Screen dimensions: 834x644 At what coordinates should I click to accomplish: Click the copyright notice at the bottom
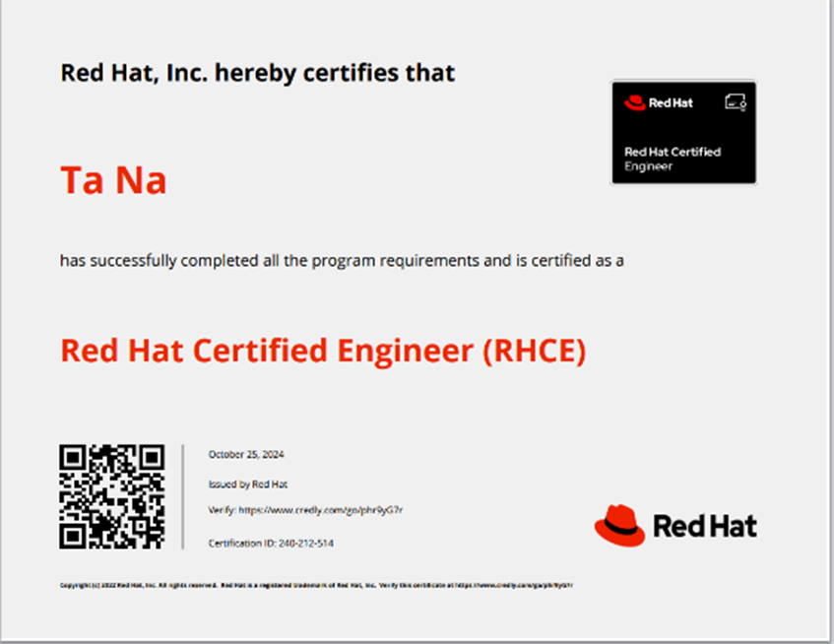click(x=138, y=585)
